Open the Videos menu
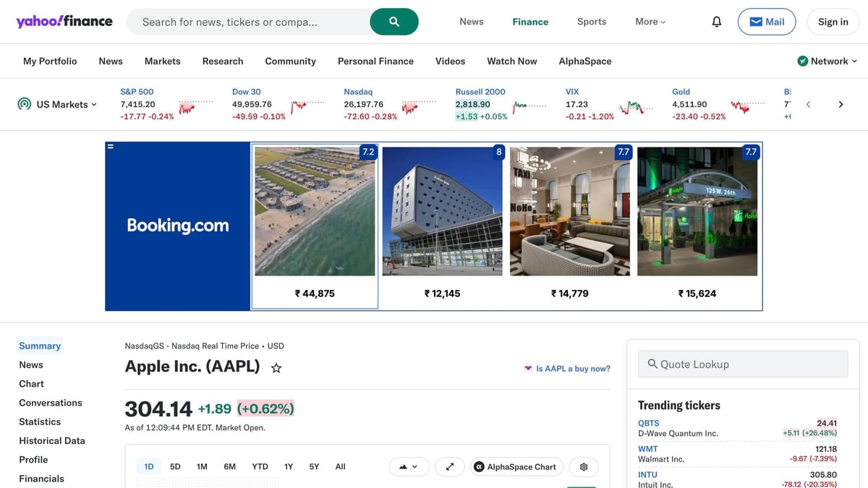The image size is (868, 488). tap(450, 61)
